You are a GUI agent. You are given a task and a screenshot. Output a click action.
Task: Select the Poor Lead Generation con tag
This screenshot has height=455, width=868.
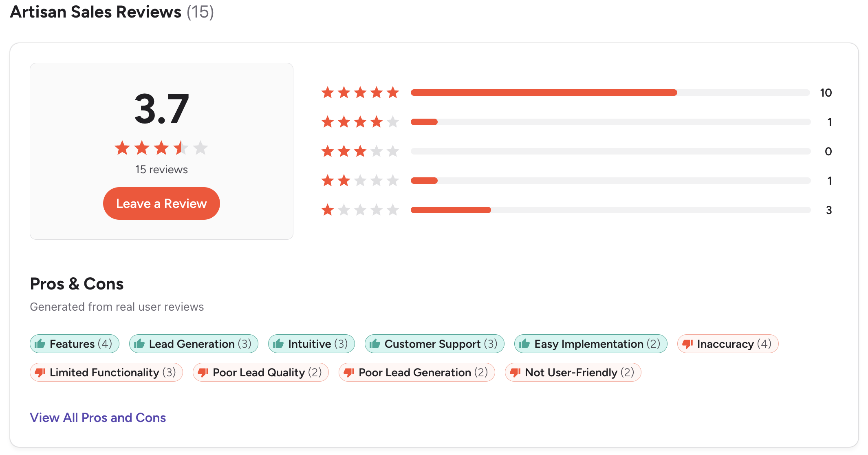tap(417, 373)
